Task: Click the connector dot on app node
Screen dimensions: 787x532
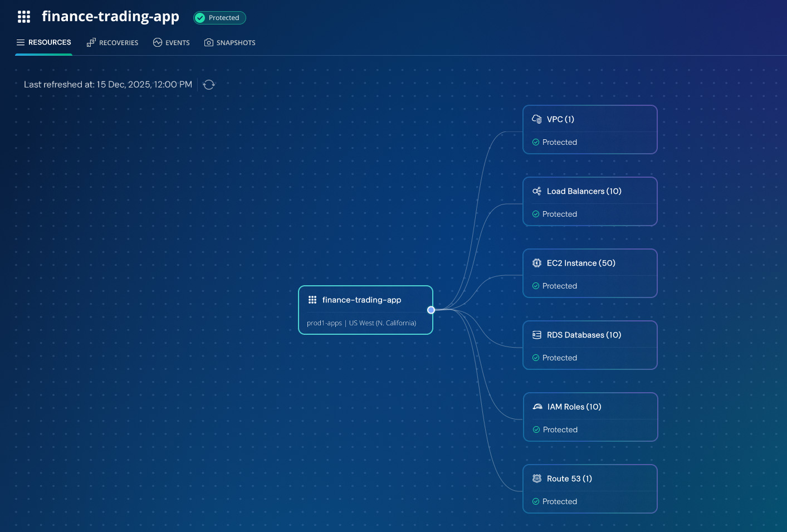Action: pos(431,310)
